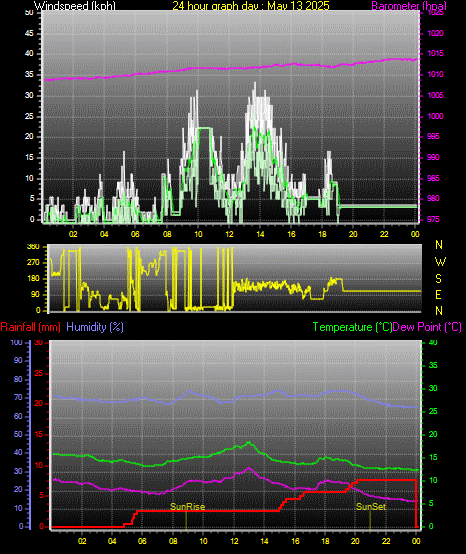Click the SunSet marker label
The image size is (466, 554).
(371, 507)
